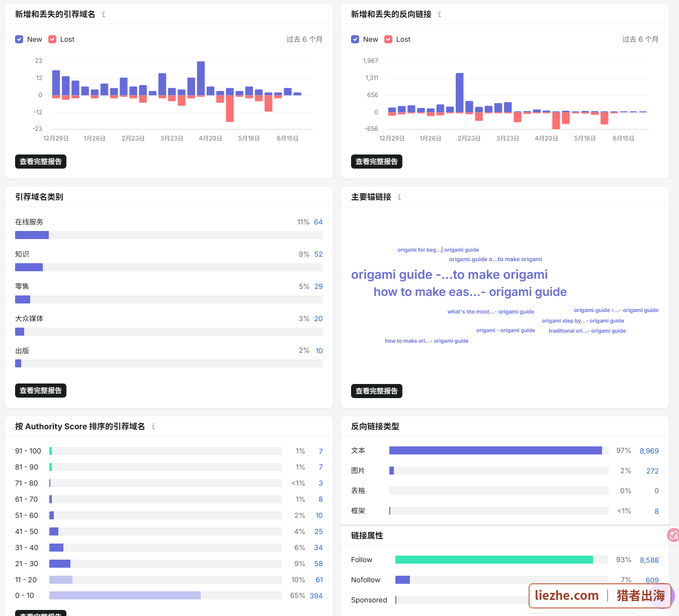Viewport: 679px width, 616px height.
Task: Click info icon beside Authority Score 排序的引荐域名
Action: [153, 426]
